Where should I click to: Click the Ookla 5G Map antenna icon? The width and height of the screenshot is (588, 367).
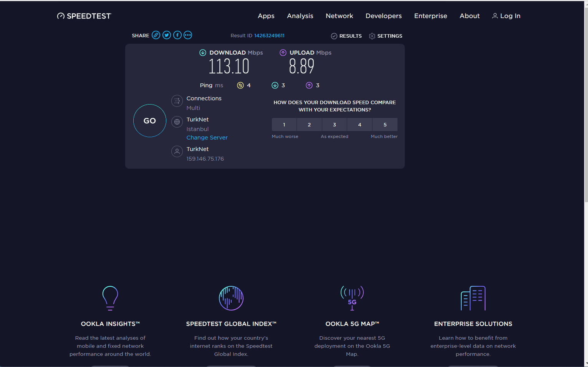pyautogui.click(x=352, y=298)
